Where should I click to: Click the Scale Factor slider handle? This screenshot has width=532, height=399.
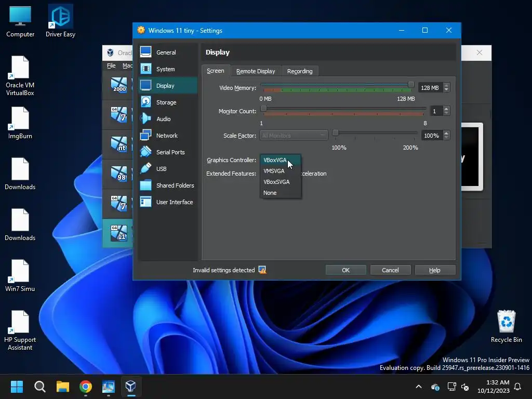pyautogui.click(x=335, y=132)
